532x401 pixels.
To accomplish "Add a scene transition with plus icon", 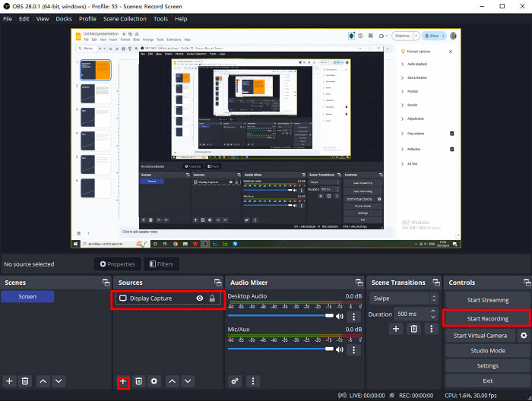I will pyautogui.click(x=396, y=329).
